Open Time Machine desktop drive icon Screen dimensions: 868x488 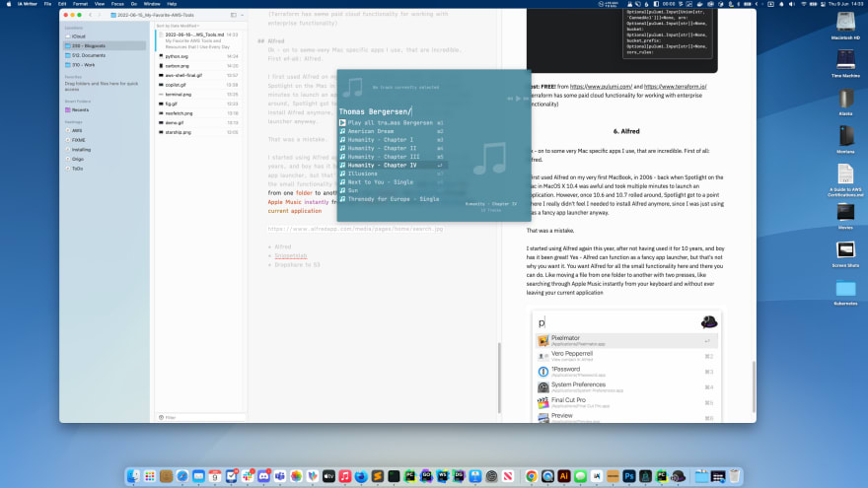pos(845,62)
